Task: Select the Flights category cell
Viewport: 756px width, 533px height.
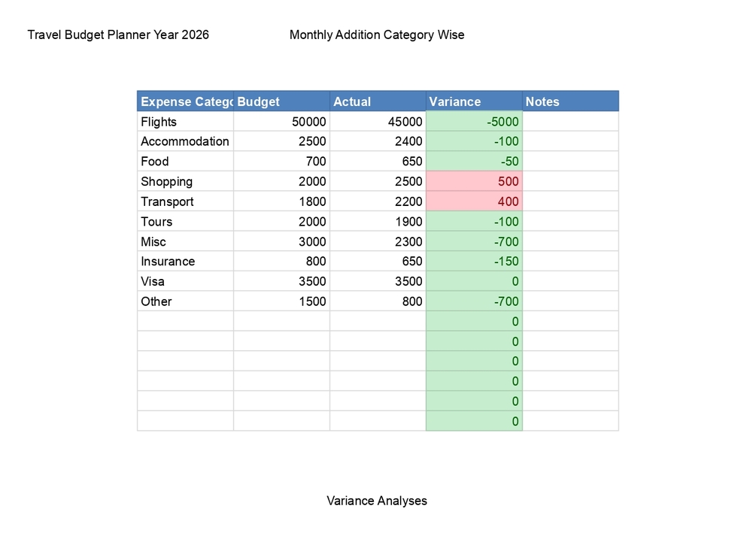Action: point(185,122)
